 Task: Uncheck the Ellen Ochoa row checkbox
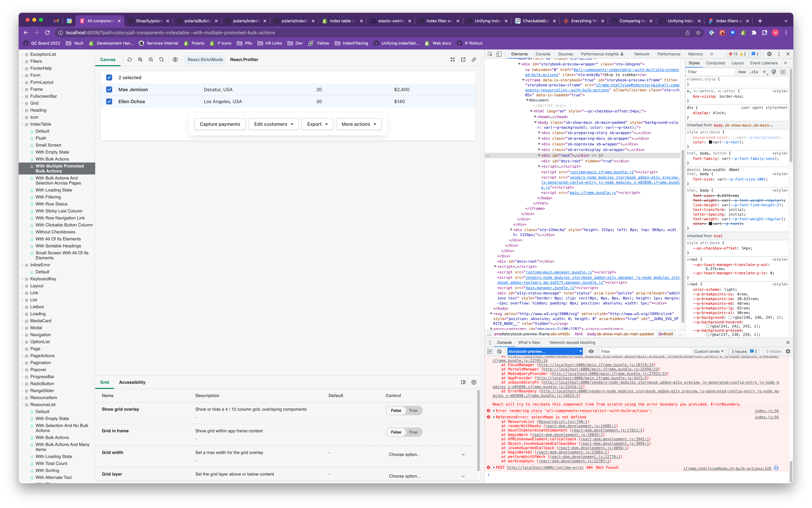[109, 101]
